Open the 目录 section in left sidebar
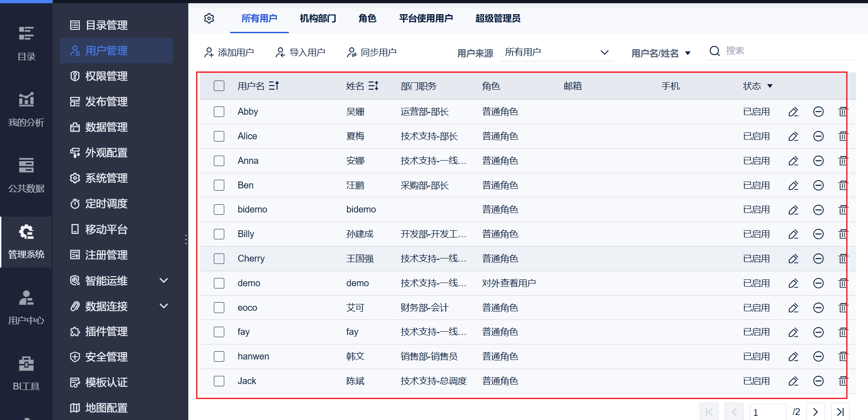The image size is (868, 420). coord(26,44)
